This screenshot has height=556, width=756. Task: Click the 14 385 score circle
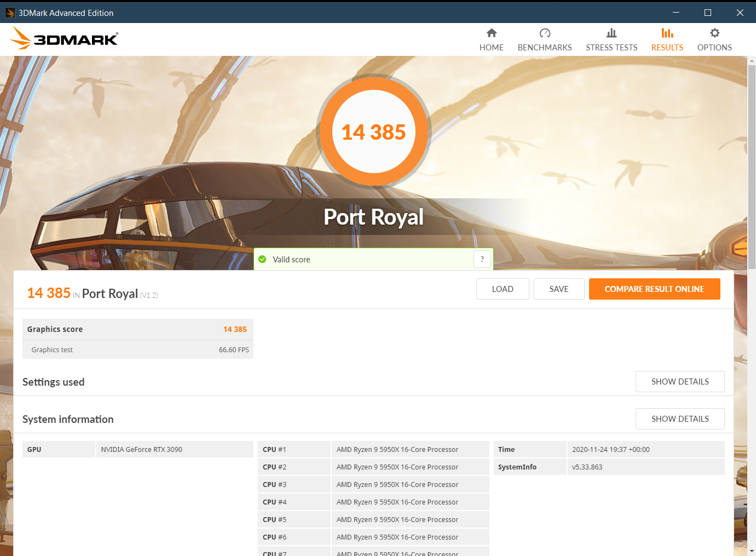(x=374, y=131)
